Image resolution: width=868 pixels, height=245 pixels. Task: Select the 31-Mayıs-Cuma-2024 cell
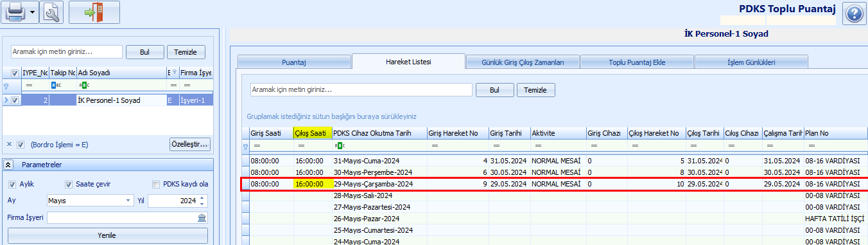[379, 161]
